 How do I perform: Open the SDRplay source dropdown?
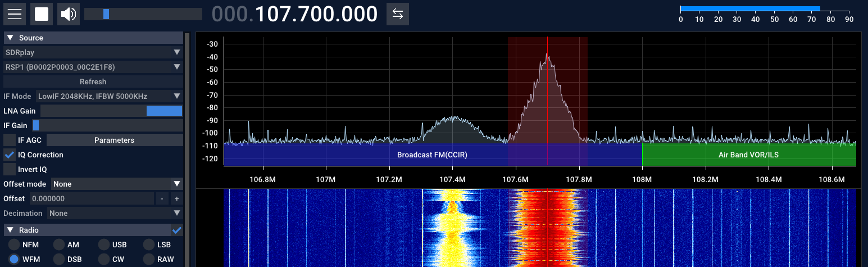click(x=93, y=52)
